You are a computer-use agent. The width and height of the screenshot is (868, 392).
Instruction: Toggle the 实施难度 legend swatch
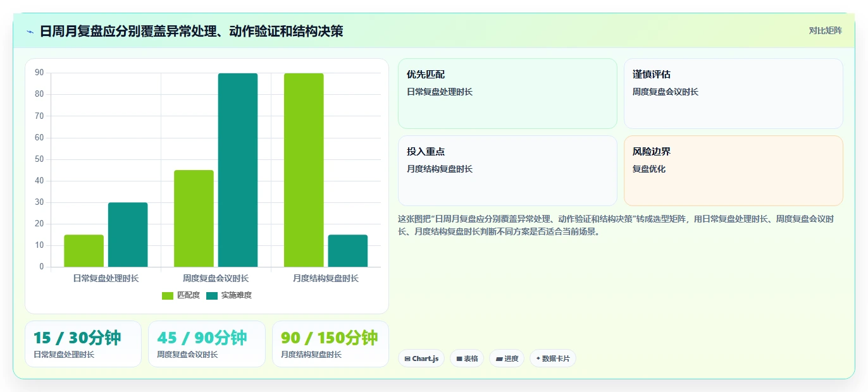212,295
